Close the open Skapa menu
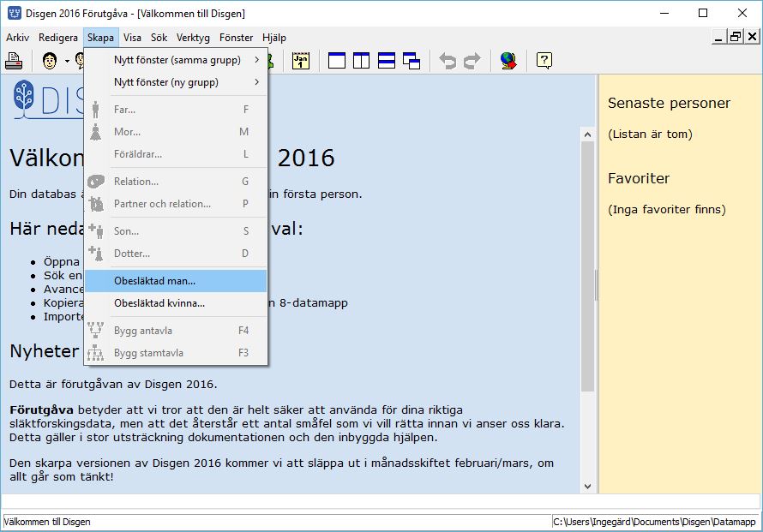763x532 pixels. pos(100,38)
